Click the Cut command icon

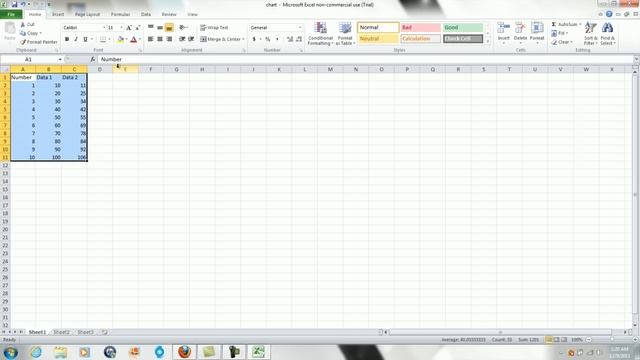click(23, 24)
